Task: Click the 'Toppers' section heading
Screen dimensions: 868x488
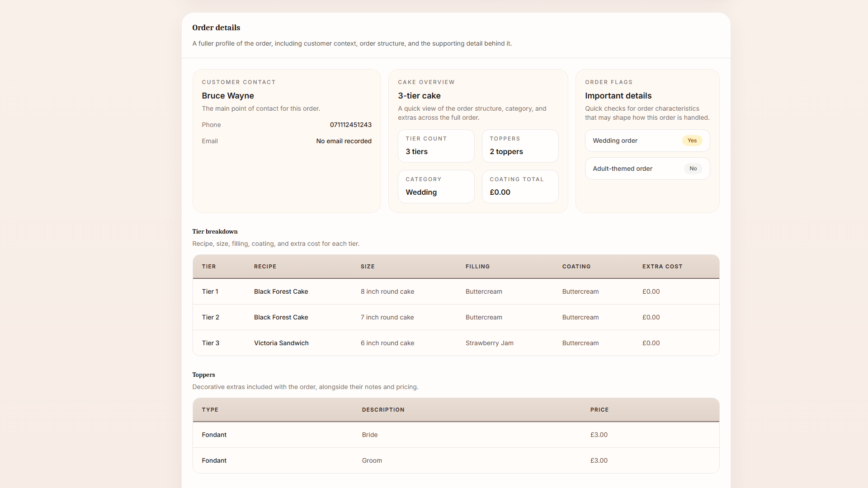Action: [x=203, y=375]
